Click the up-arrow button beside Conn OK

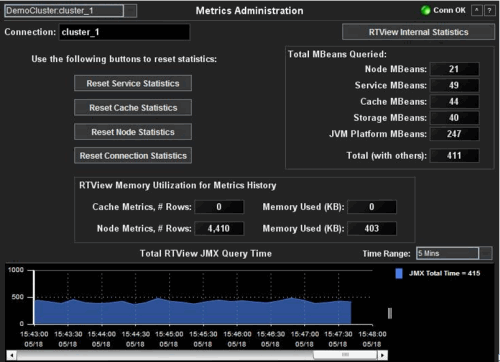477,10
